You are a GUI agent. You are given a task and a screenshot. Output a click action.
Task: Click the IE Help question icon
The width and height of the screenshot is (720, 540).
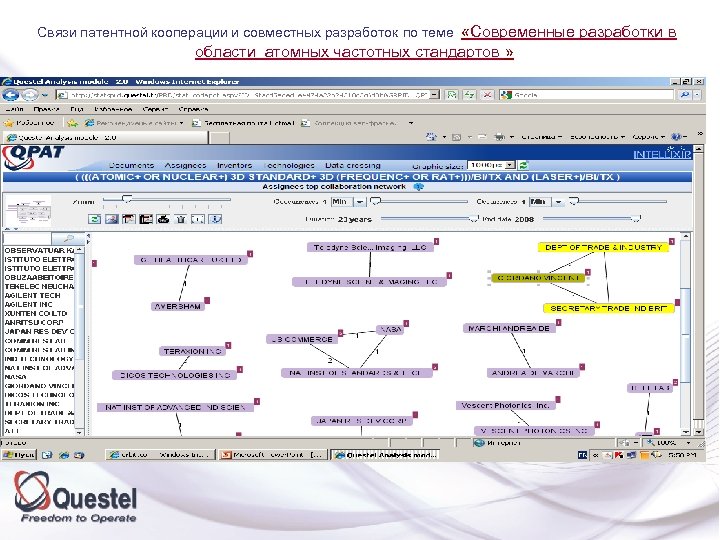676,137
